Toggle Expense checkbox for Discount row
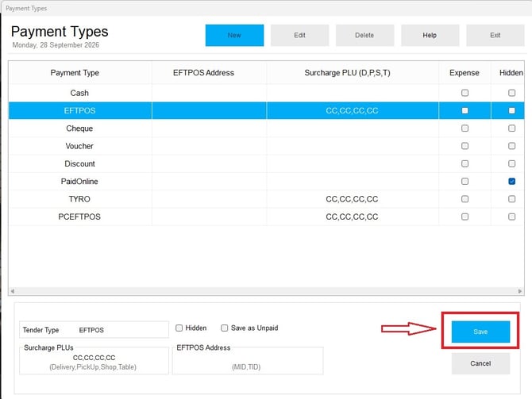The width and height of the screenshot is (532, 399). click(x=465, y=163)
